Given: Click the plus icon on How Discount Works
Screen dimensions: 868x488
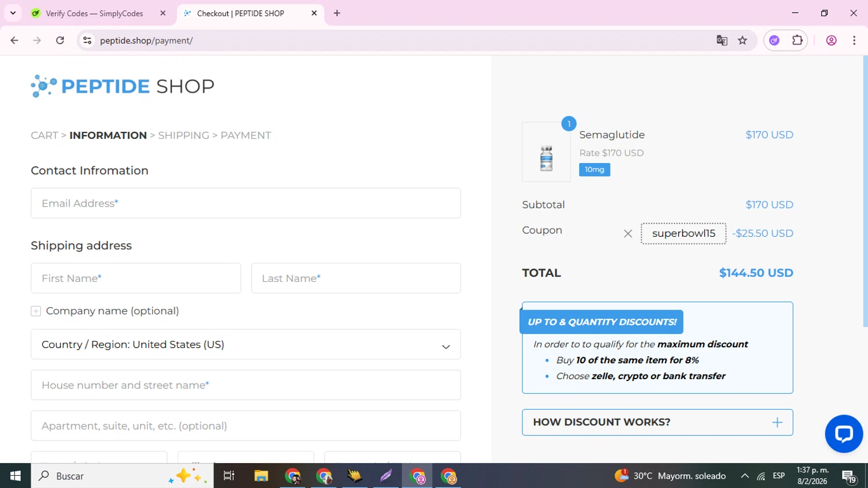Looking at the screenshot, I should (x=777, y=423).
